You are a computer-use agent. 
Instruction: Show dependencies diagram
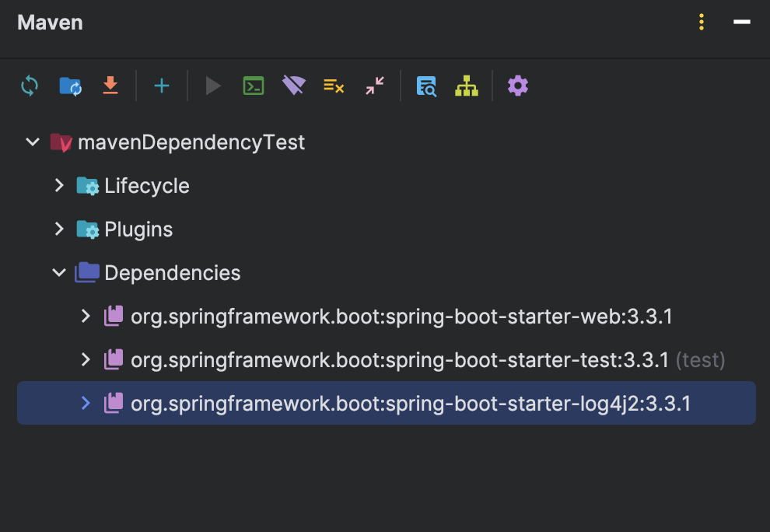coord(467,86)
